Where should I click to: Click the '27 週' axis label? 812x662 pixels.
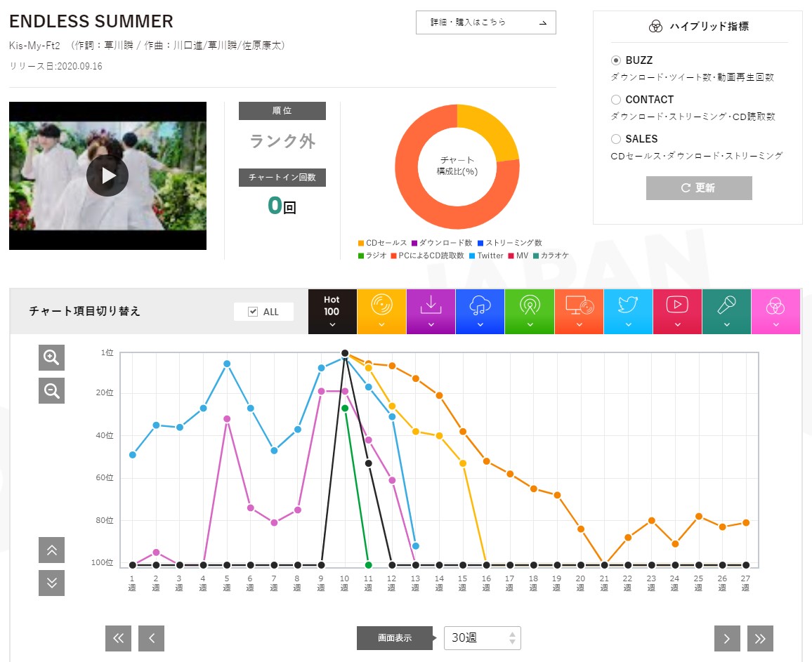click(x=745, y=583)
